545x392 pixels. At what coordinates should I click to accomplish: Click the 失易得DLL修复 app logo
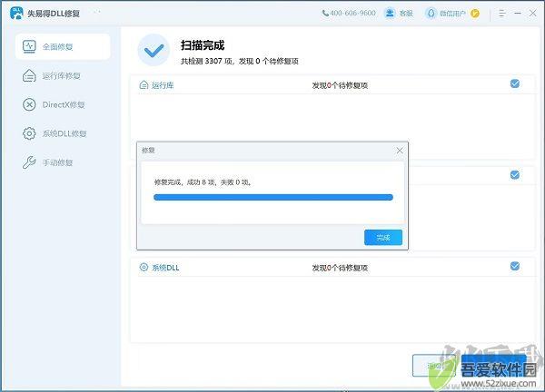coord(16,14)
